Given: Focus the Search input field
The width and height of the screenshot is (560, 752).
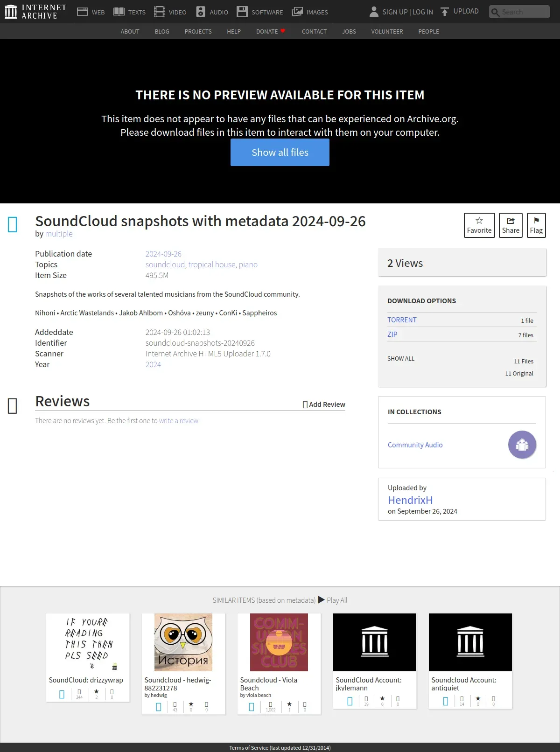Looking at the screenshot, I should coord(519,12).
